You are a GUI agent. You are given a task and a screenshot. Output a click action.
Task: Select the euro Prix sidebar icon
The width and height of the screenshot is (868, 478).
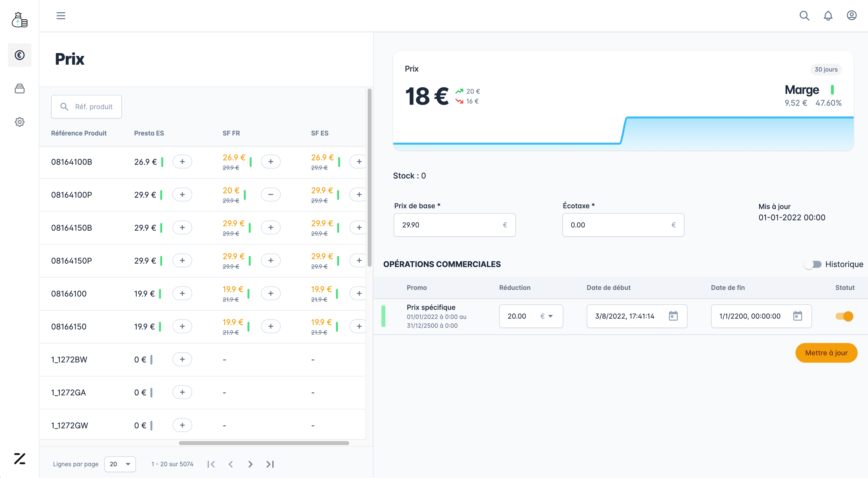point(20,55)
